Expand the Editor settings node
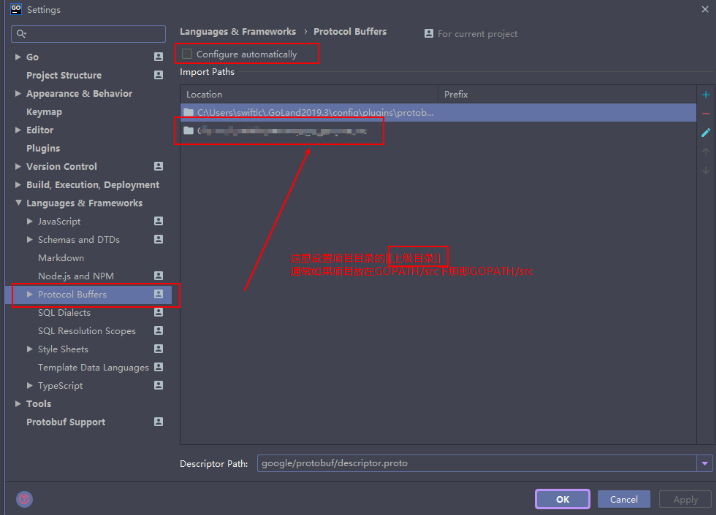716x515 pixels. [18, 130]
